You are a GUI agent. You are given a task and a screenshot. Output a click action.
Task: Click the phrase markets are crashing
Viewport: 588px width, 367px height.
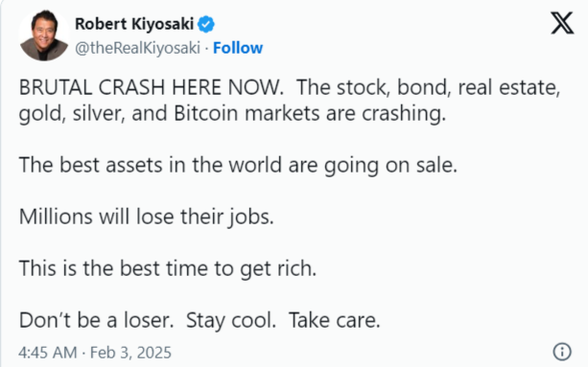[x=345, y=113]
